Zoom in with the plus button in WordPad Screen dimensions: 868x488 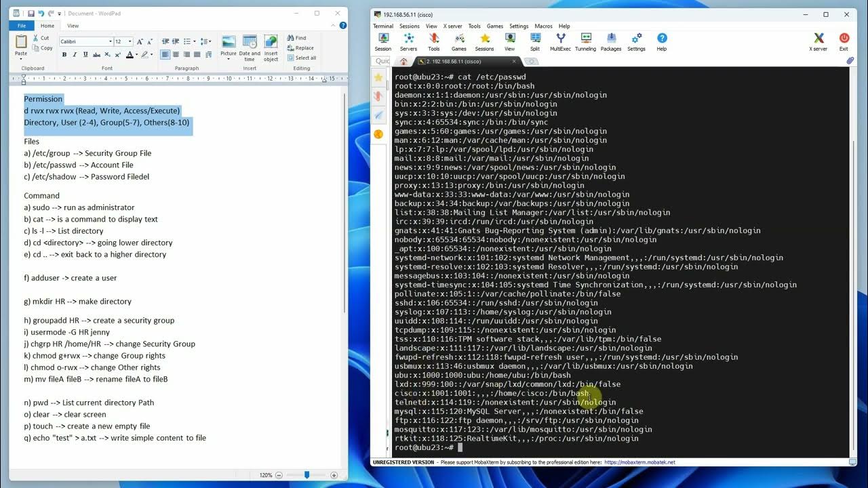point(334,475)
